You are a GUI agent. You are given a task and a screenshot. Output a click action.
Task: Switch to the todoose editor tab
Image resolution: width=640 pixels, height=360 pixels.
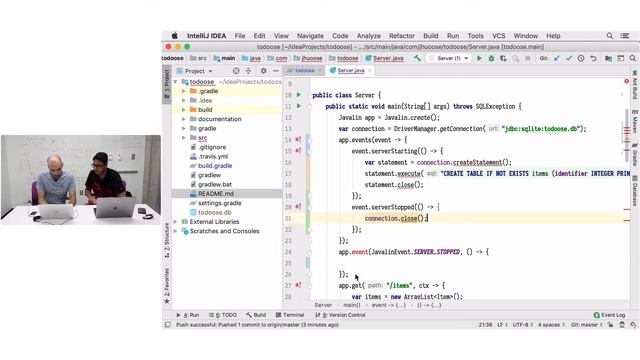click(x=304, y=71)
